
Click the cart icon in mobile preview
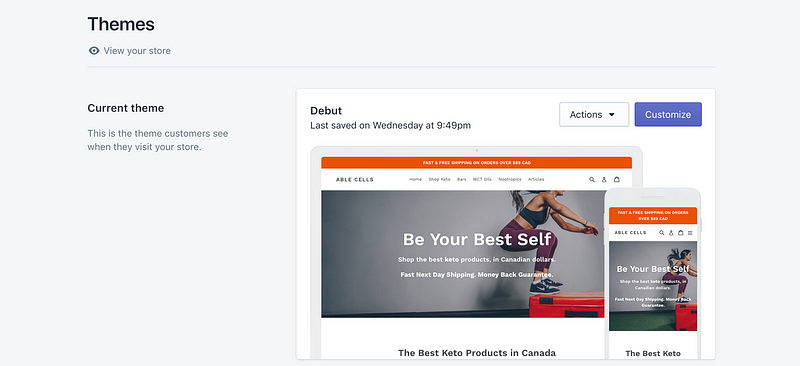(680, 233)
